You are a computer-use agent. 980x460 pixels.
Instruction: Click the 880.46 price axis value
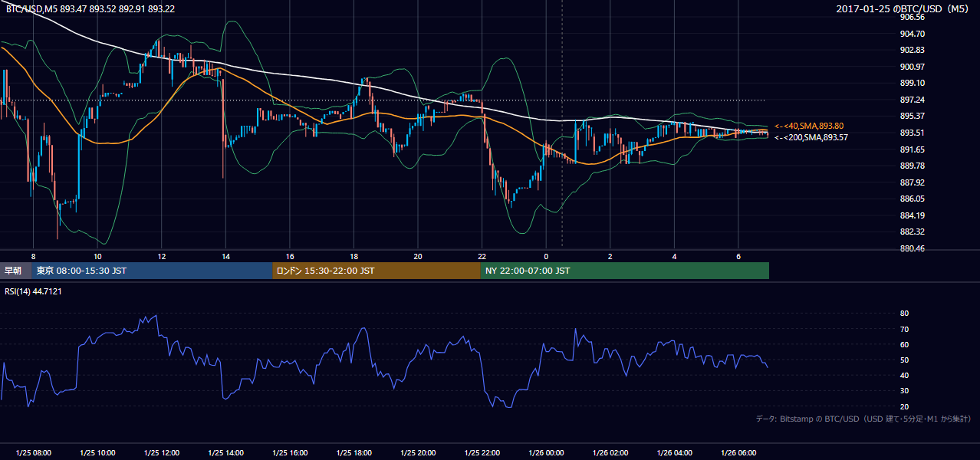[912, 248]
